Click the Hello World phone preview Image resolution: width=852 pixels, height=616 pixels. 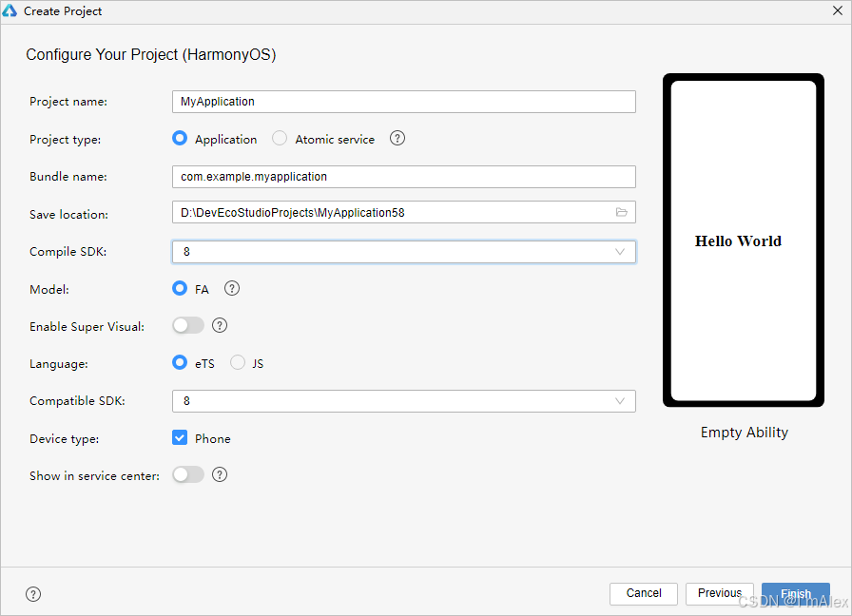(744, 241)
